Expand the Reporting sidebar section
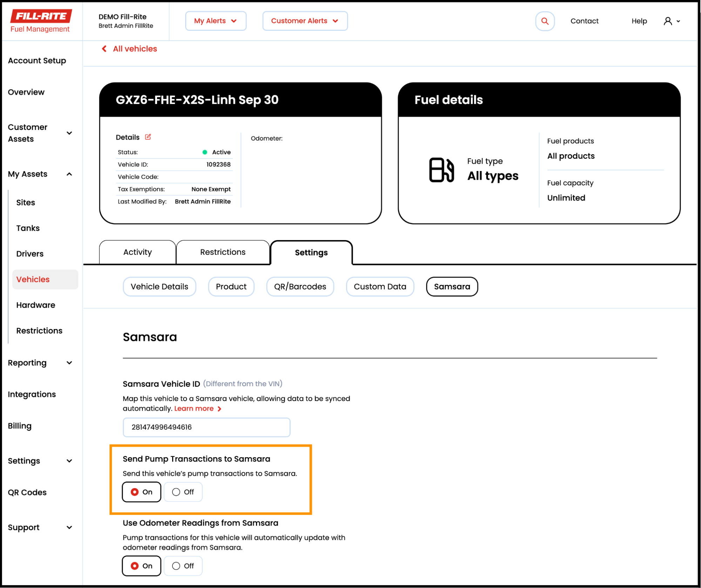 point(69,363)
